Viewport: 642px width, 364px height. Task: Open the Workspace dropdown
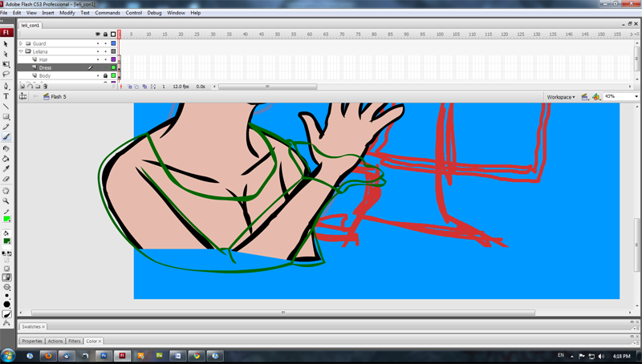click(x=560, y=97)
